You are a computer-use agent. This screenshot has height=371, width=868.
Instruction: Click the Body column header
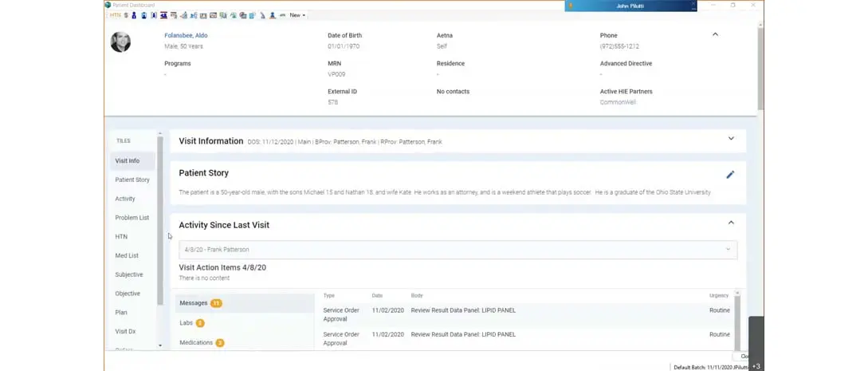click(416, 296)
